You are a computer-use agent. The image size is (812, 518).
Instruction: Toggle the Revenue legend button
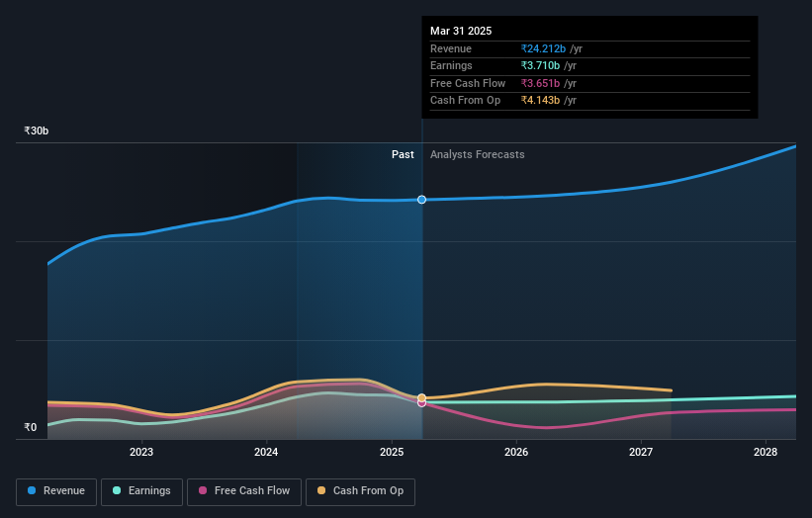[56, 491]
